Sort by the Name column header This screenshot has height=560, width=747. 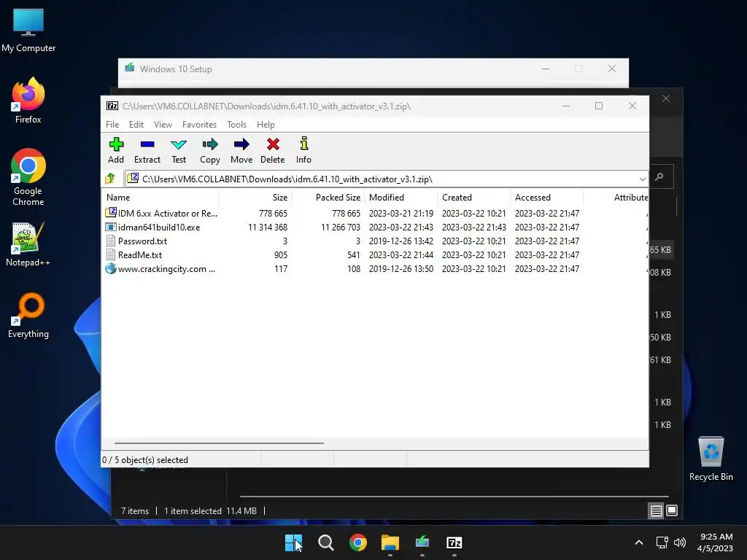pyautogui.click(x=160, y=197)
